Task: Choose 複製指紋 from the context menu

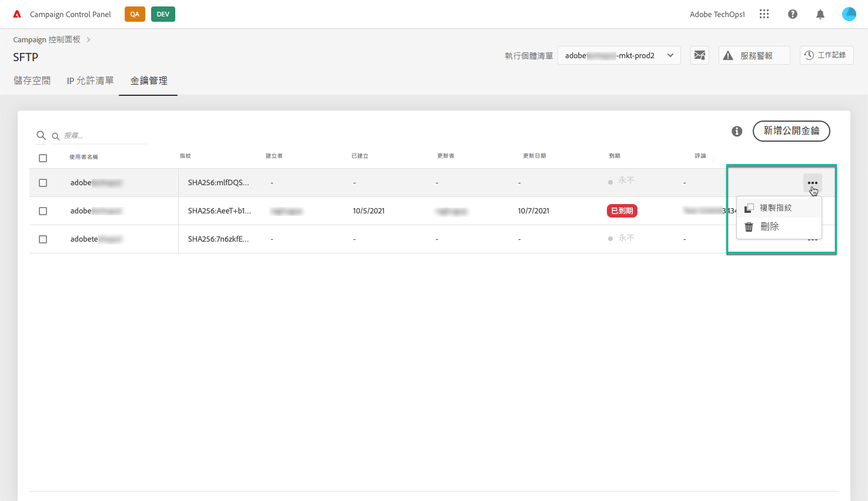Action: tap(779, 208)
